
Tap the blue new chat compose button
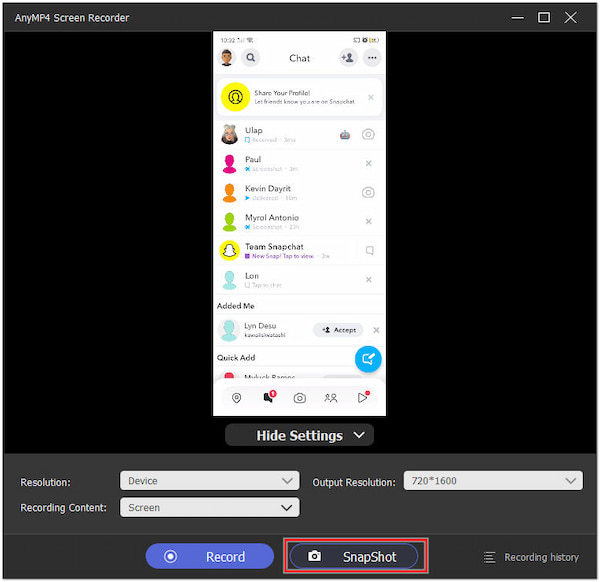368,359
